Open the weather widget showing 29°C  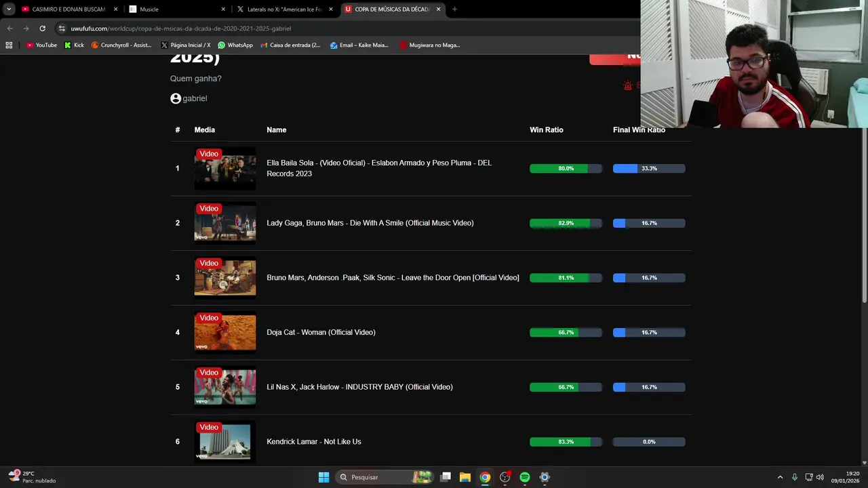tap(31, 477)
